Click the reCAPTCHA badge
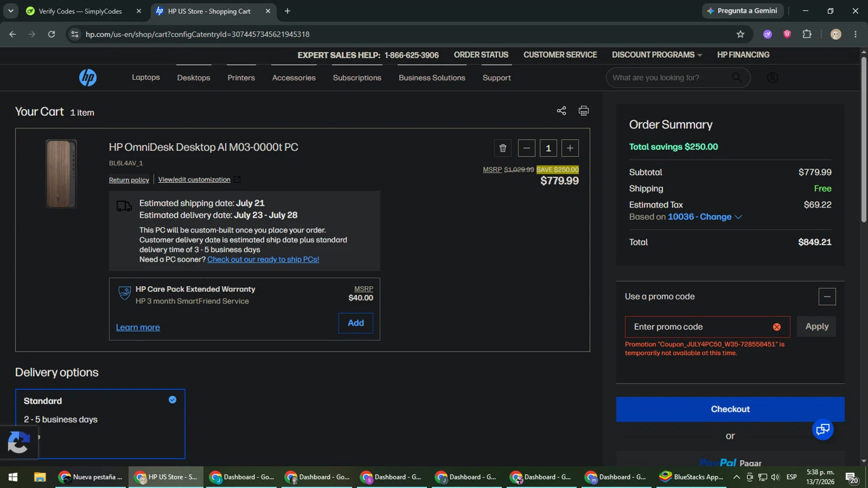The height and width of the screenshot is (488, 868). (19, 443)
